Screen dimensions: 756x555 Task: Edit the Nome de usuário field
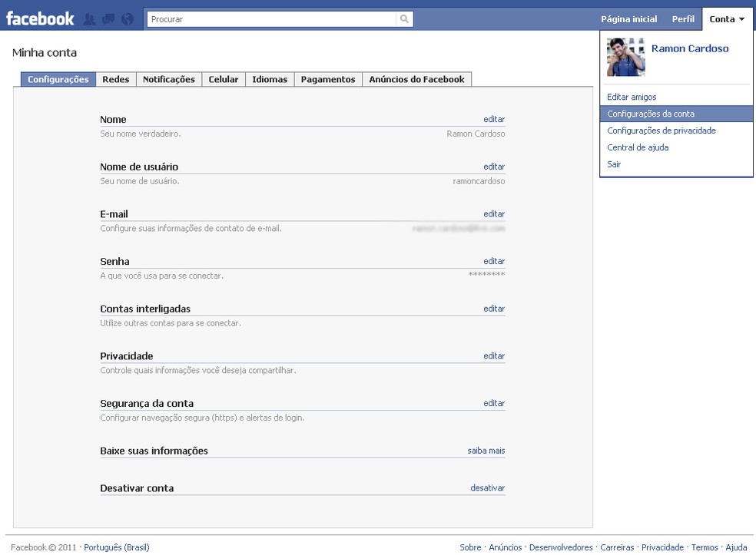494,166
